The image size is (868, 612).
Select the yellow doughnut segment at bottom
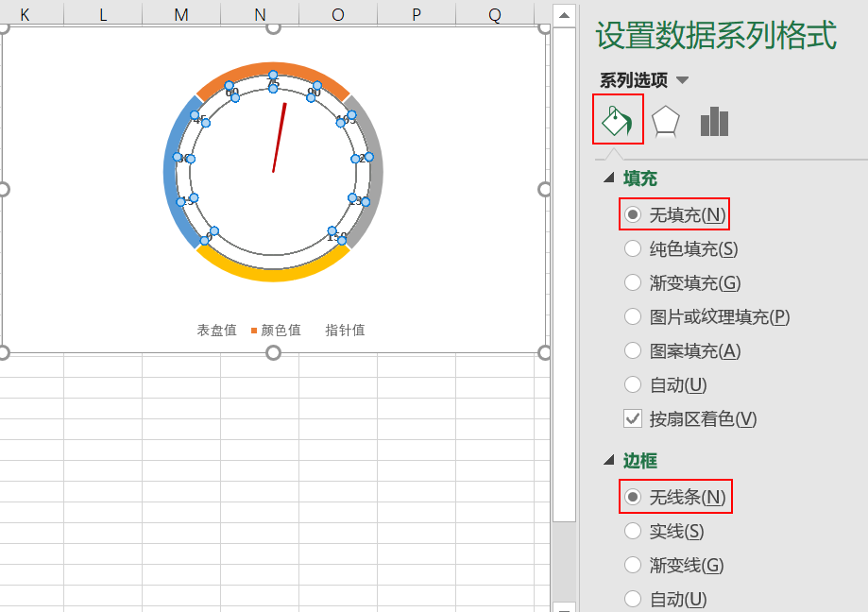(x=273, y=275)
